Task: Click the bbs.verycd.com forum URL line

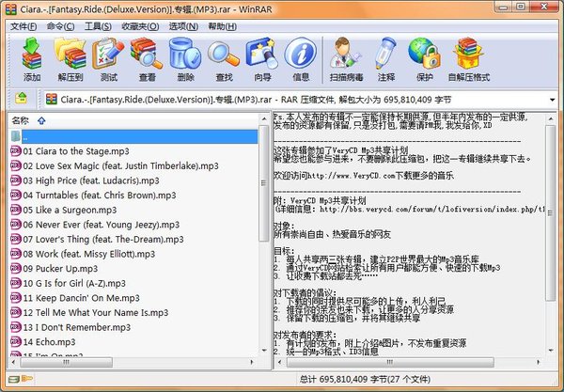Action: (x=410, y=209)
